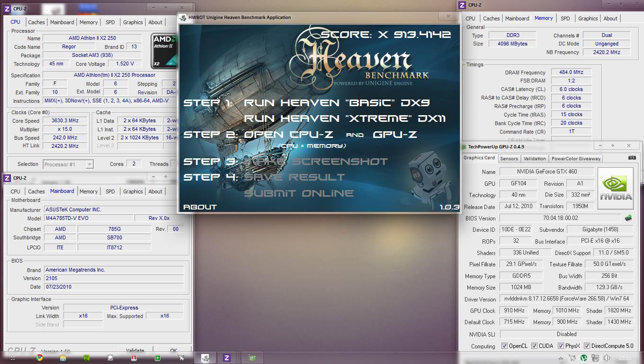Open the PowerColor Giveaway tab

[575, 158]
